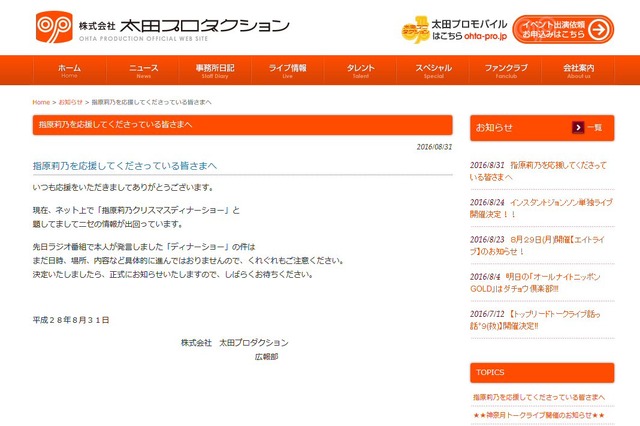Image resolution: width=640 pixels, height=426 pixels.
Task: Click the TOPICS section header
Action: point(542,373)
